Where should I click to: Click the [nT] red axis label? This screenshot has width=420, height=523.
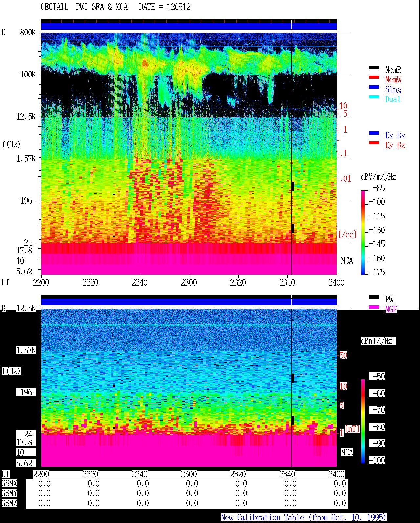(352, 429)
